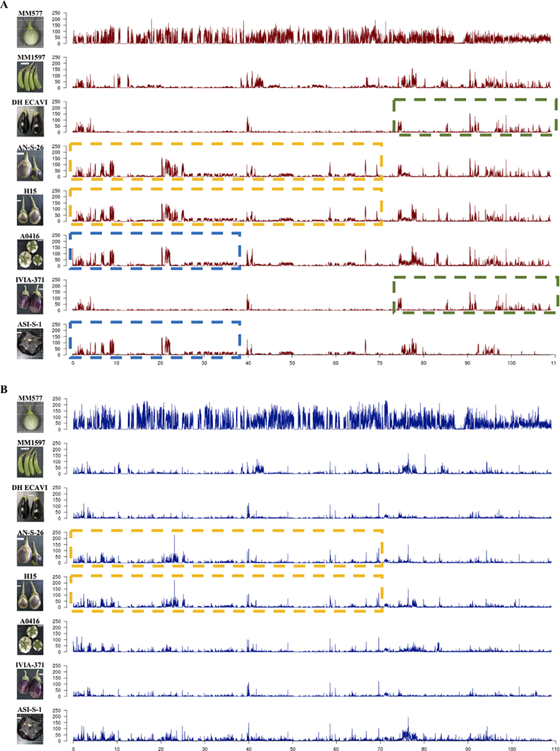This screenshot has width=560, height=751.
Task: Click the ASI-S-1 fruit photo in panel B
Action: (x=30, y=729)
